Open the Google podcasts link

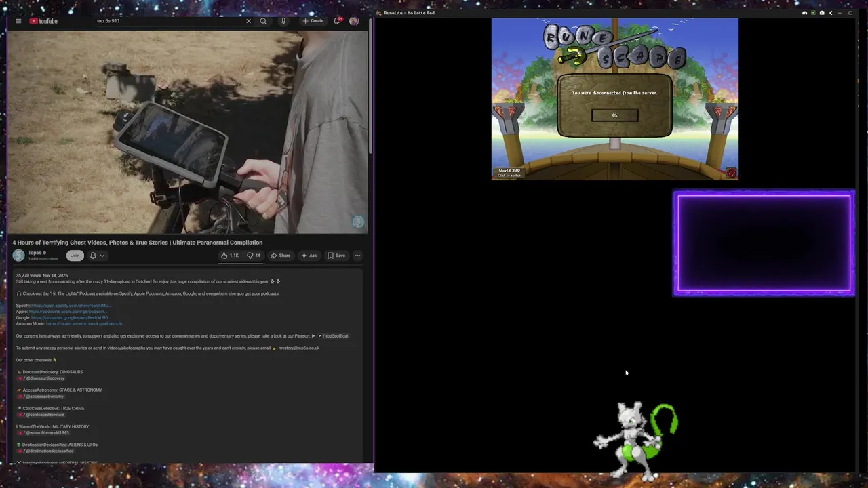coord(71,318)
